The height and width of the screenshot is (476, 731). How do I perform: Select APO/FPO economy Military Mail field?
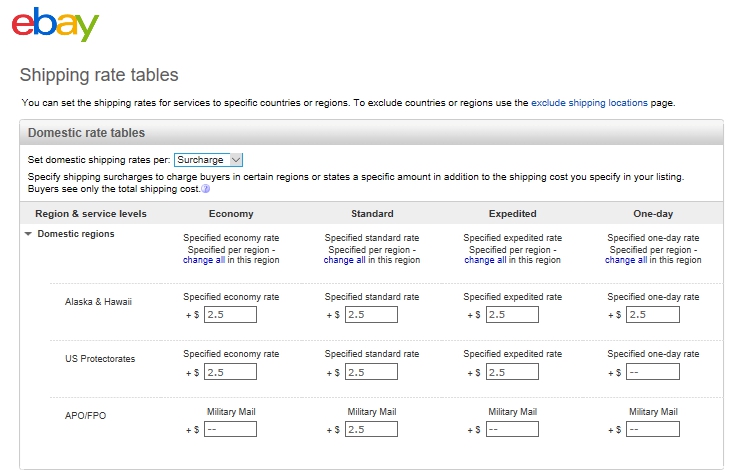(x=230, y=429)
